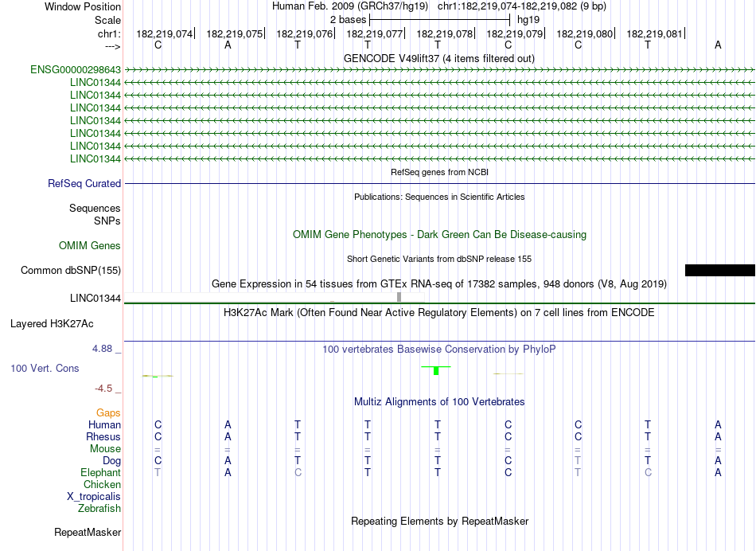756x551 pixels.
Task: Select the Common dbSNP(155) label
Action: pyautogui.click(x=71, y=271)
